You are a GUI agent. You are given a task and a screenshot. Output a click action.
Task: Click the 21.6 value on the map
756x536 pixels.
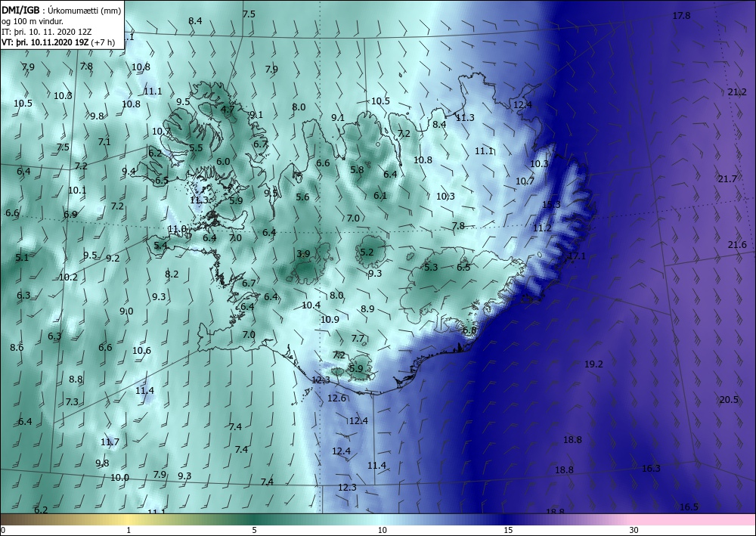(x=736, y=245)
